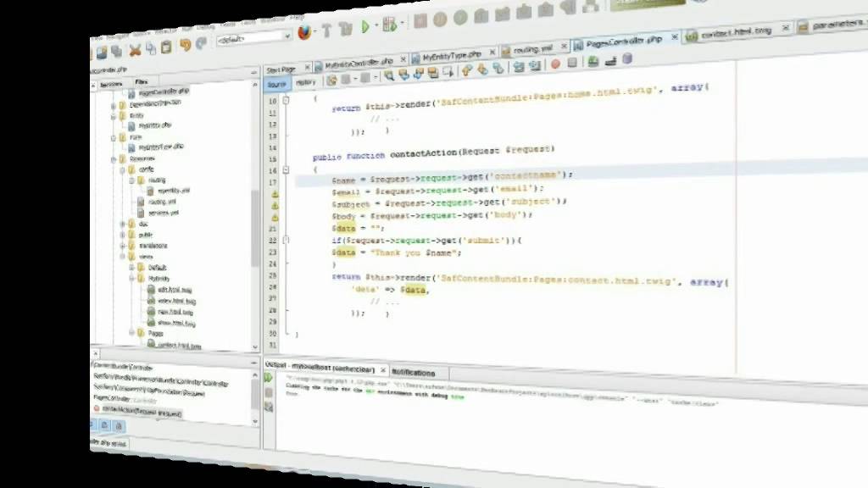The width and height of the screenshot is (868, 488).
Task: Expand the translations folder node
Action: (x=122, y=246)
